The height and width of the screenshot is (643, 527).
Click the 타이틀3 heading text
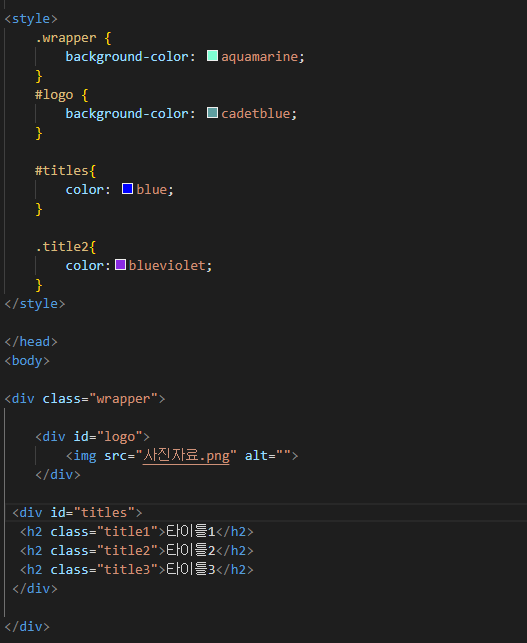pos(191,570)
